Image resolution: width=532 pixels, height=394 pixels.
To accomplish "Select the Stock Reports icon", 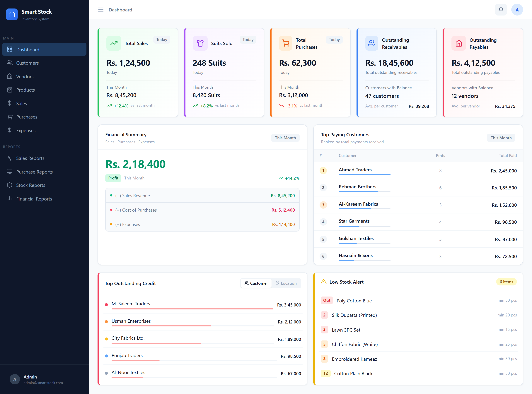I will (x=10, y=185).
